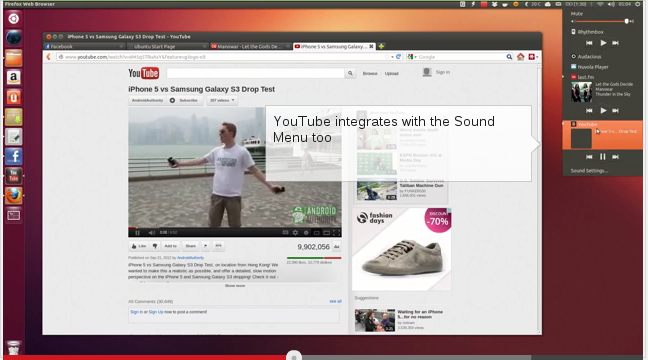This screenshot has height=360, width=648.
Task: Reload the page in Firefox
Action: coord(398,57)
